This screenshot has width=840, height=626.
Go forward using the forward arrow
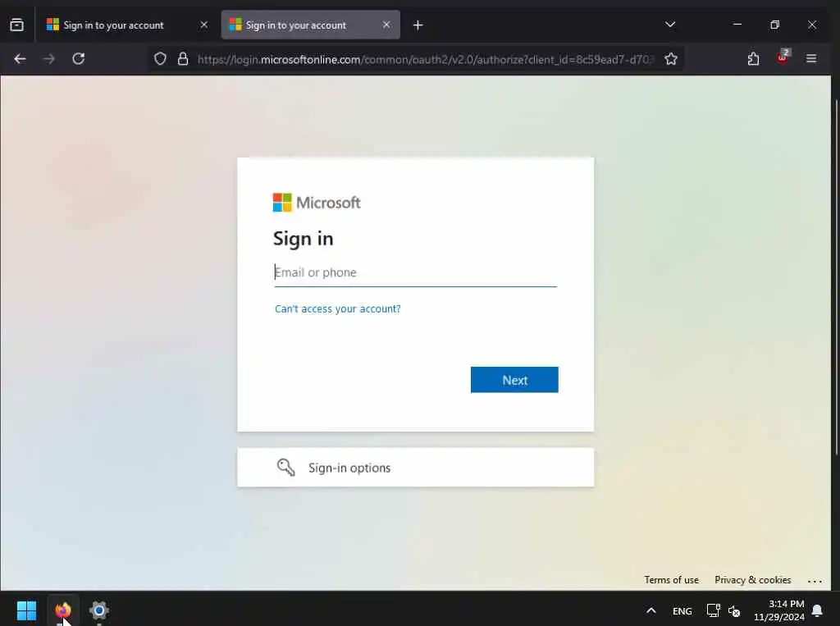[x=49, y=59]
